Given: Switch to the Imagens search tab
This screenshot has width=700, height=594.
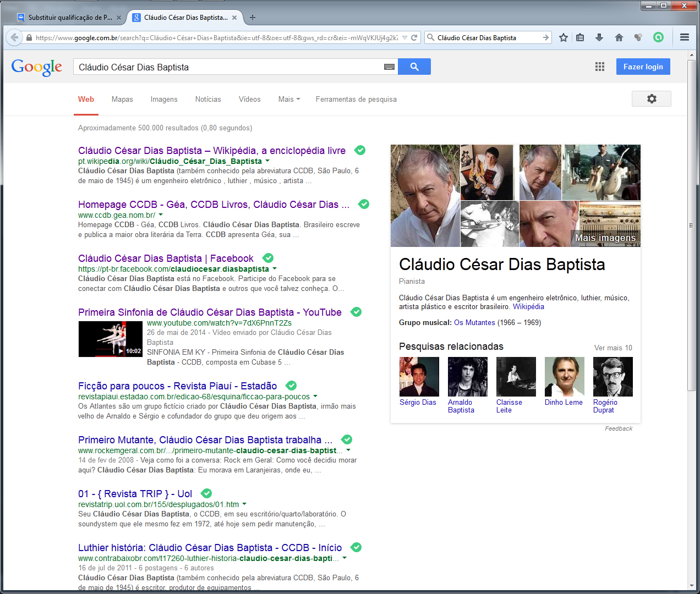Looking at the screenshot, I should point(164,100).
